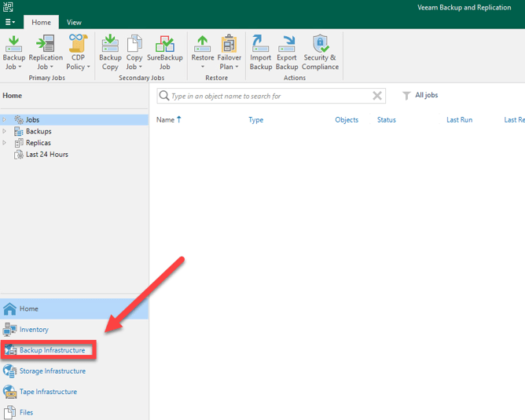Switch to the View ribbon tab
Viewport: 525px width, 420px height.
coord(74,22)
